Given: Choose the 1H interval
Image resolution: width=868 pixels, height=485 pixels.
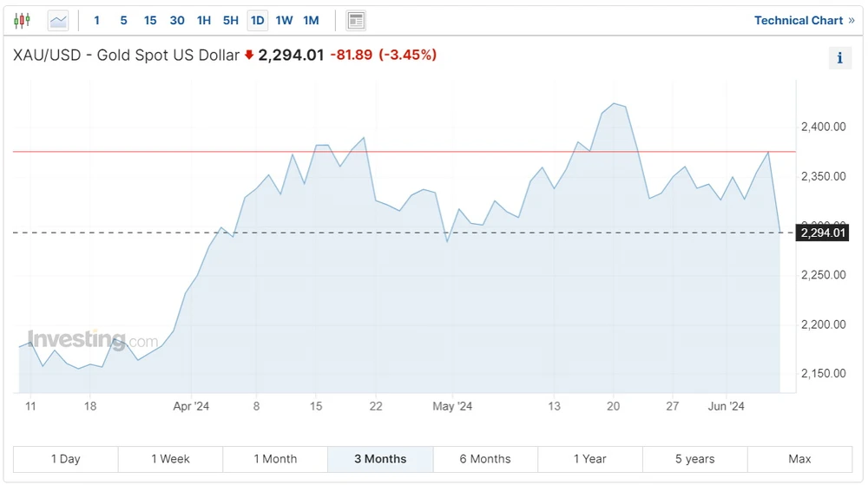Looking at the screenshot, I should [x=204, y=20].
